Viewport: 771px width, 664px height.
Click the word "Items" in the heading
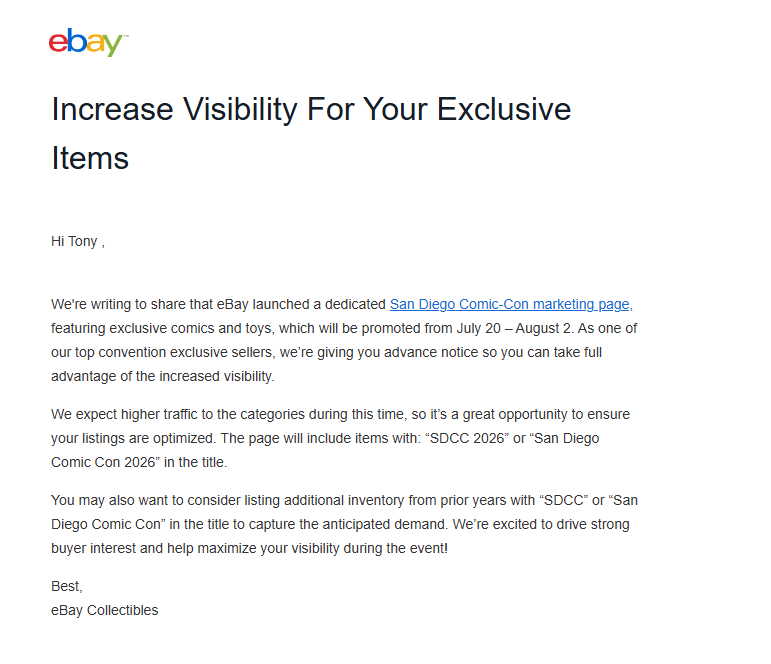[x=90, y=158]
